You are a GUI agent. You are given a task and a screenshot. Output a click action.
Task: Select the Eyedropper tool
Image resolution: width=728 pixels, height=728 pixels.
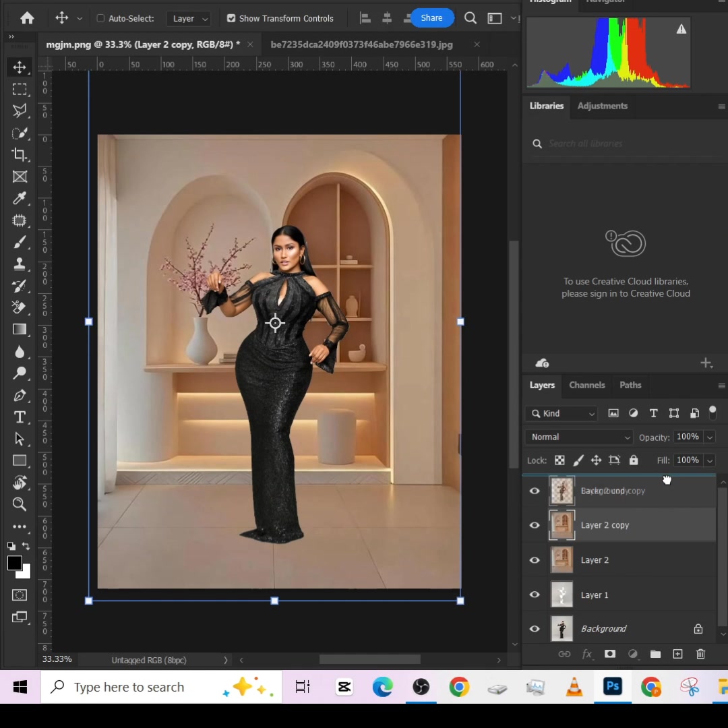coord(20,198)
